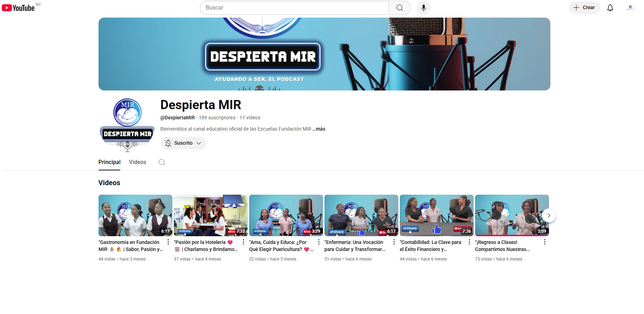Open options for the Puericultura video
This screenshot has width=644, height=314.
tap(319, 242)
